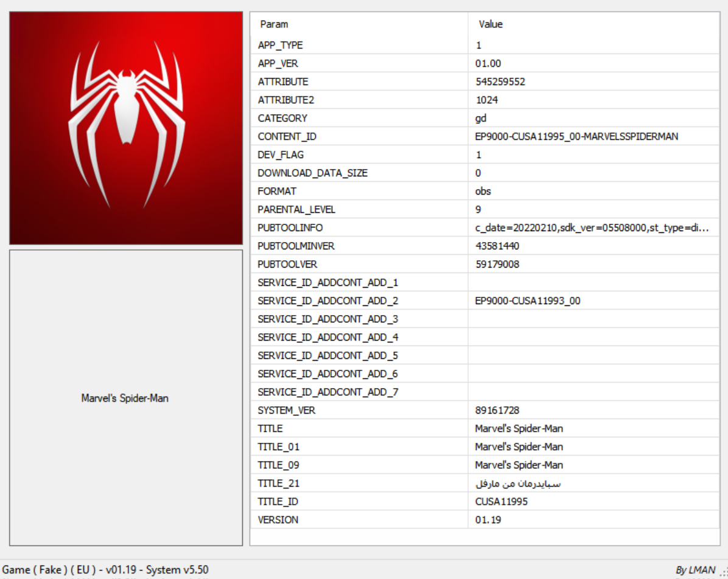728x579 pixels.
Task: Select the ATTRIBUTE2 row
Action: click(x=485, y=100)
